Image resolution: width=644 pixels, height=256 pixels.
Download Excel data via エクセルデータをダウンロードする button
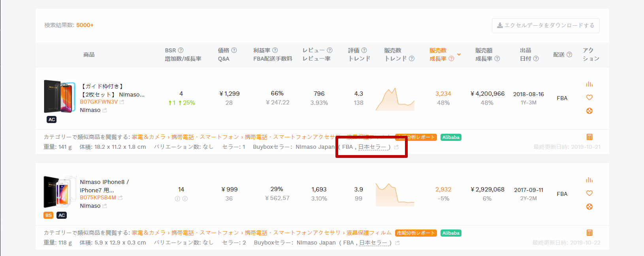546,25
